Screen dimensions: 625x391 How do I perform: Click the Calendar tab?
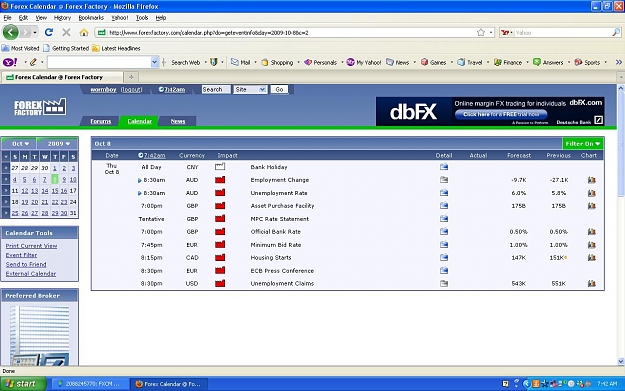coord(140,121)
